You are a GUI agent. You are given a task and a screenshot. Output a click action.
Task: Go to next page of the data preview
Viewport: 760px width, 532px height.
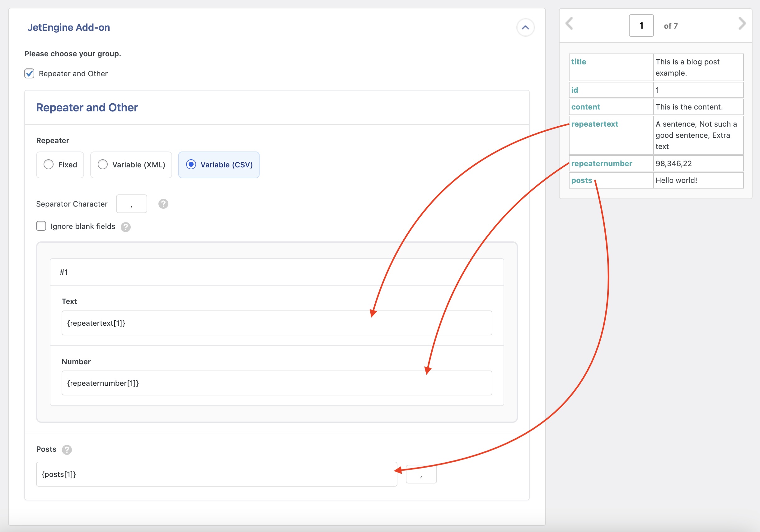pos(742,23)
